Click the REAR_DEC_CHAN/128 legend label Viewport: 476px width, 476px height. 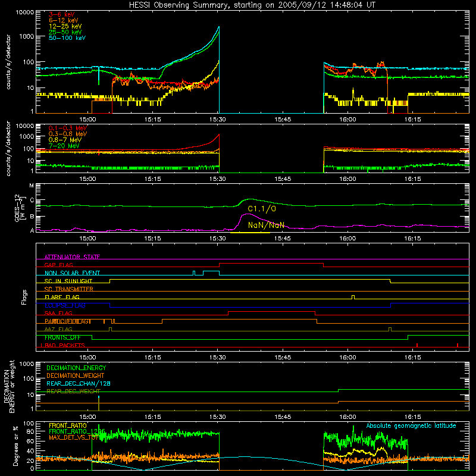[x=79, y=383]
